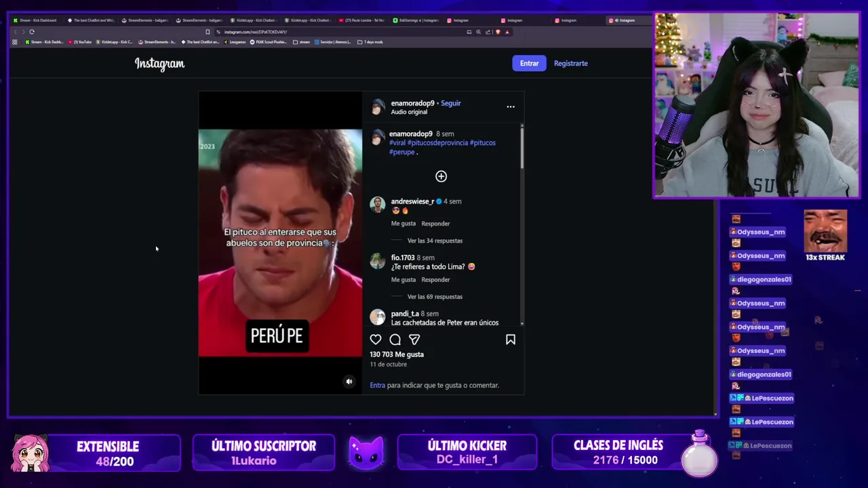Click Me gusta under fio.1703's comment
This screenshot has height=488, width=868.
(x=403, y=280)
